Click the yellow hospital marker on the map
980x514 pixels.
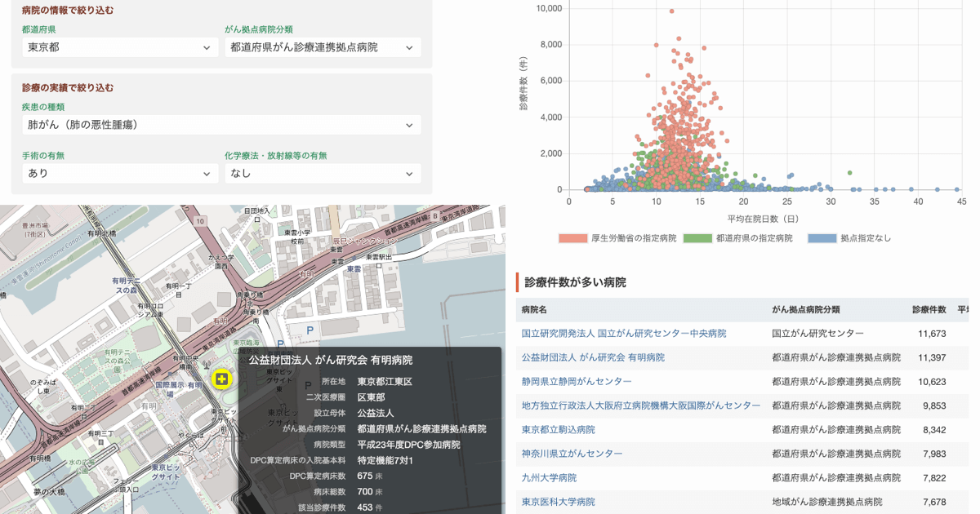pos(222,379)
